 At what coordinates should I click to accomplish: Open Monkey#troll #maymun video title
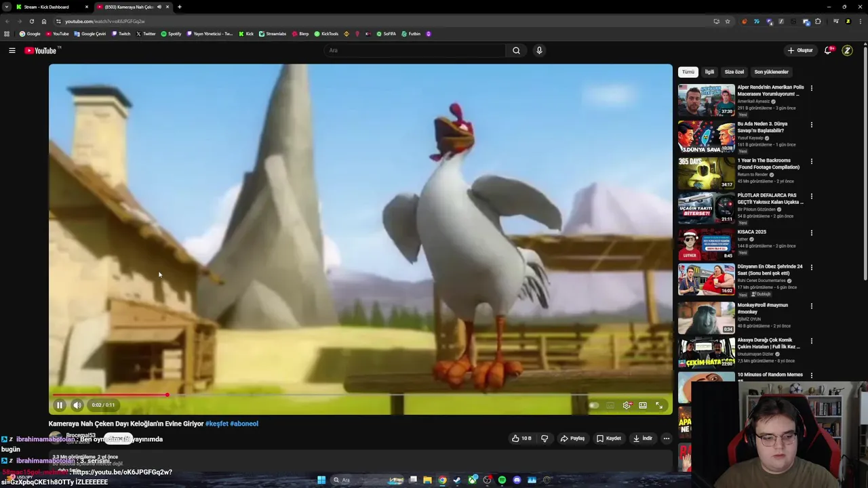click(762, 308)
